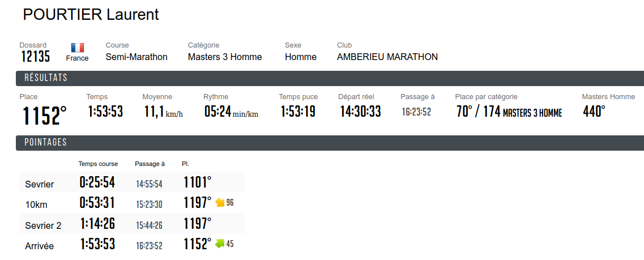
Task: Click the Masters Homme 440° ranking
Action: (594, 112)
